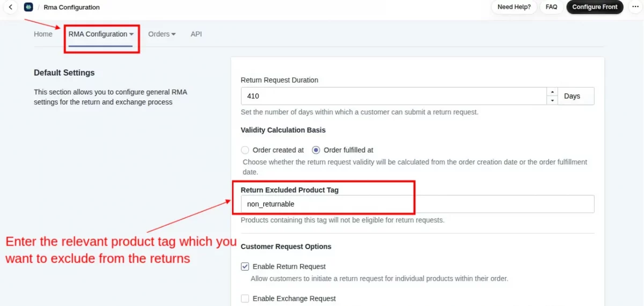Click the Configure Front button
This screenshot has height=306, width=644.
coord(595,7)
